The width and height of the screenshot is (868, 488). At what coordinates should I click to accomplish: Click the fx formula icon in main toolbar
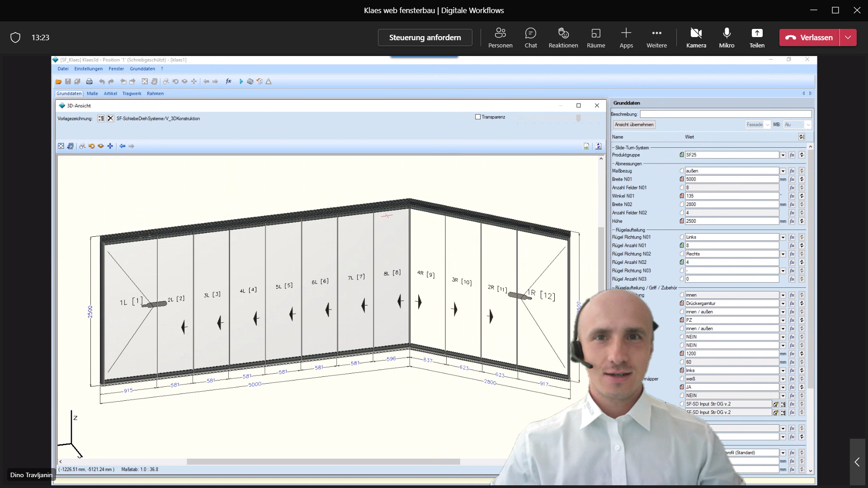tap(229, 81)
